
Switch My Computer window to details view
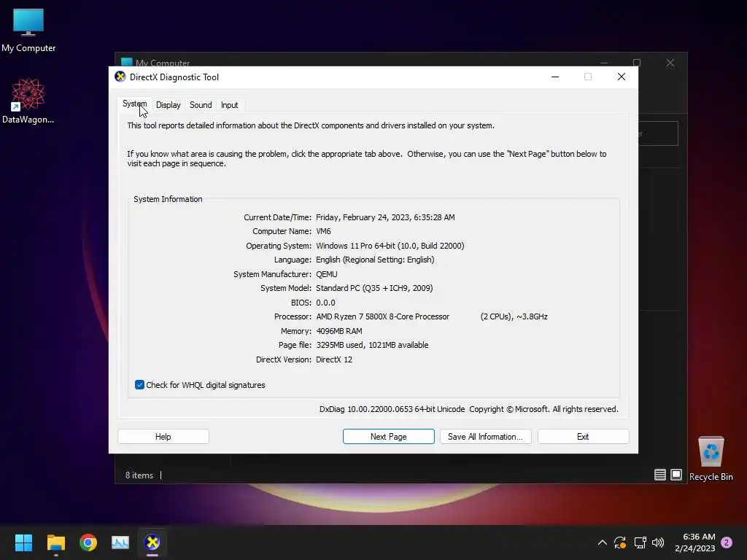pos(659,474)
